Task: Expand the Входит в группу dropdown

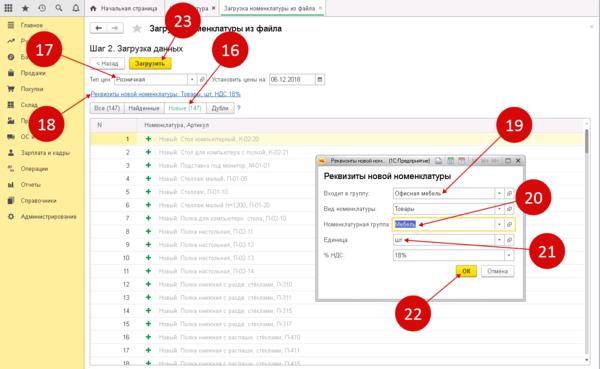Action: [499, 194]
